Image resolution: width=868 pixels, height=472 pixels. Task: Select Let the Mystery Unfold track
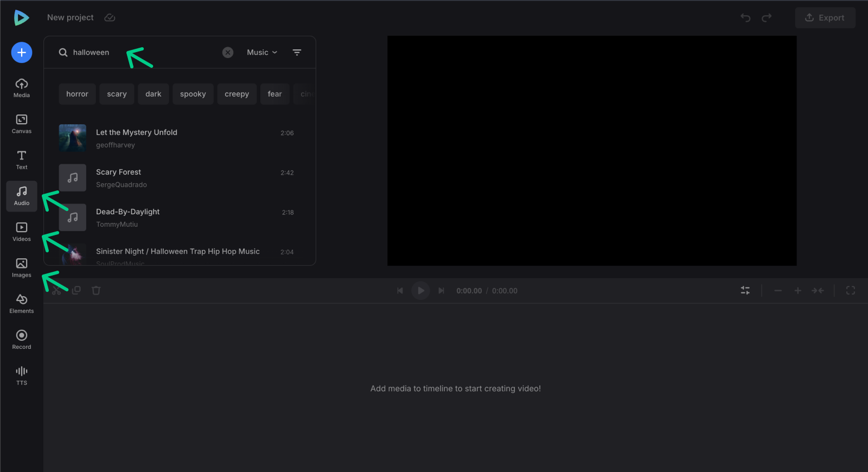click(x=137, y=132)
